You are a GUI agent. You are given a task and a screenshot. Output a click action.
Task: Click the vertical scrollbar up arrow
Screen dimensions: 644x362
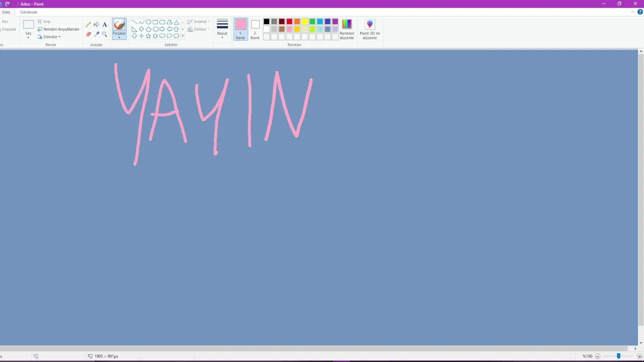(640, 52)
